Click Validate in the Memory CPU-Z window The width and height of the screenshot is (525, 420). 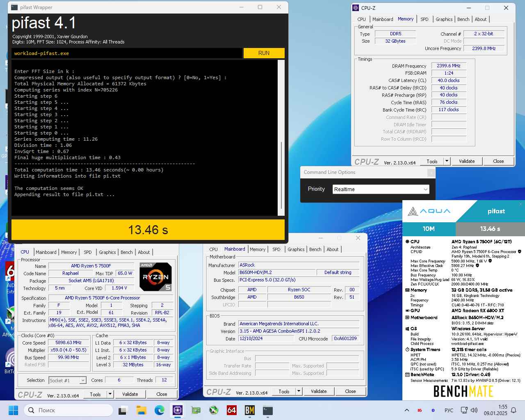(x=467, y=161)
